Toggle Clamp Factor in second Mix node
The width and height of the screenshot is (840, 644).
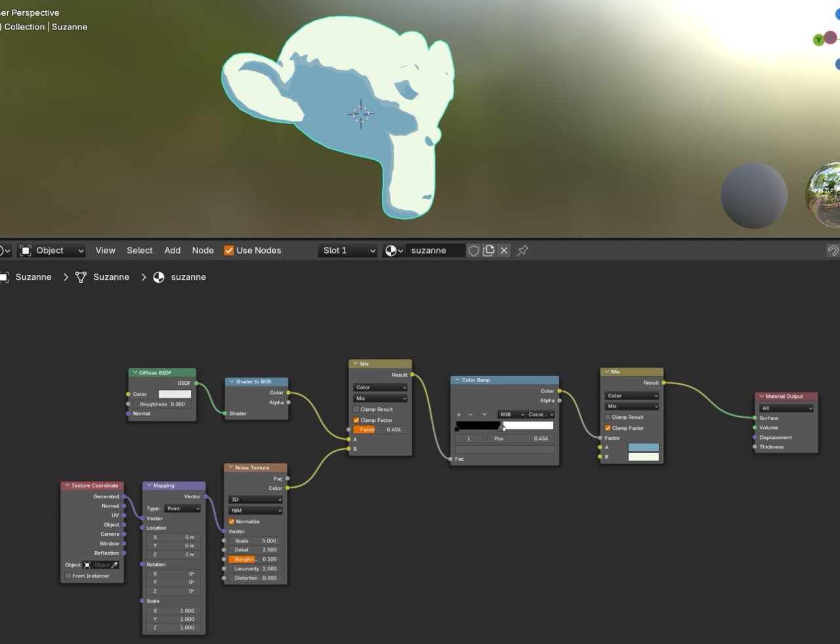point(608,428)
